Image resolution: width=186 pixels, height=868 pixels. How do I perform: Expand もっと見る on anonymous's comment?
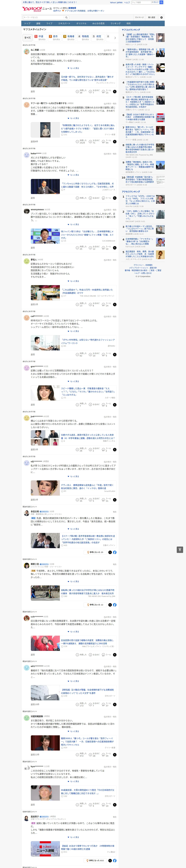pyautogui.click(x=73, y=224)
